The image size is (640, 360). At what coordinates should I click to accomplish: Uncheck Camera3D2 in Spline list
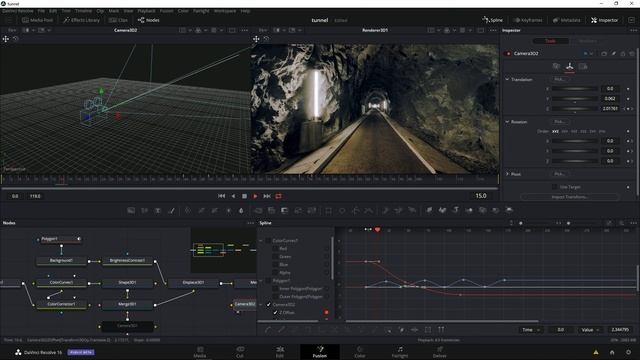pyautogui.click(x=268, y=304)
